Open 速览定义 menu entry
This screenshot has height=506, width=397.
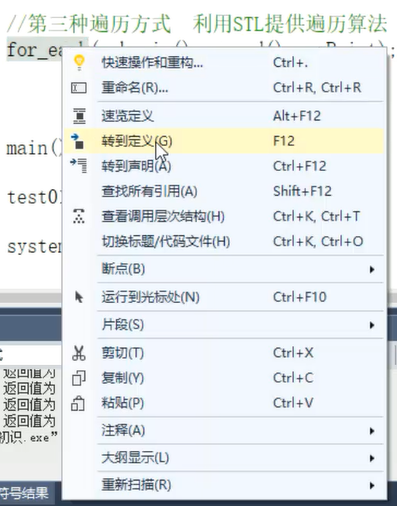click(223, 116)
